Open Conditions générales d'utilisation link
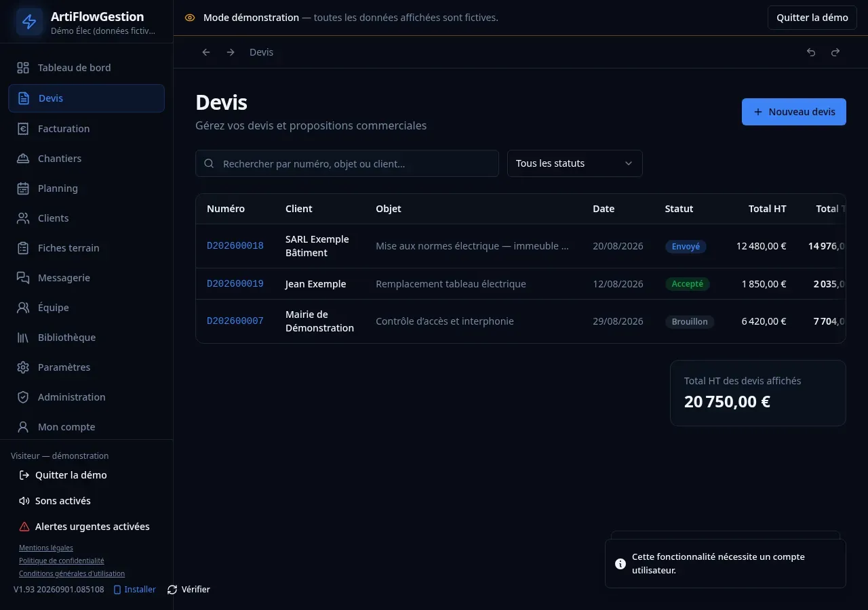Viewport: 868px width, 610px height. [72, 573]
